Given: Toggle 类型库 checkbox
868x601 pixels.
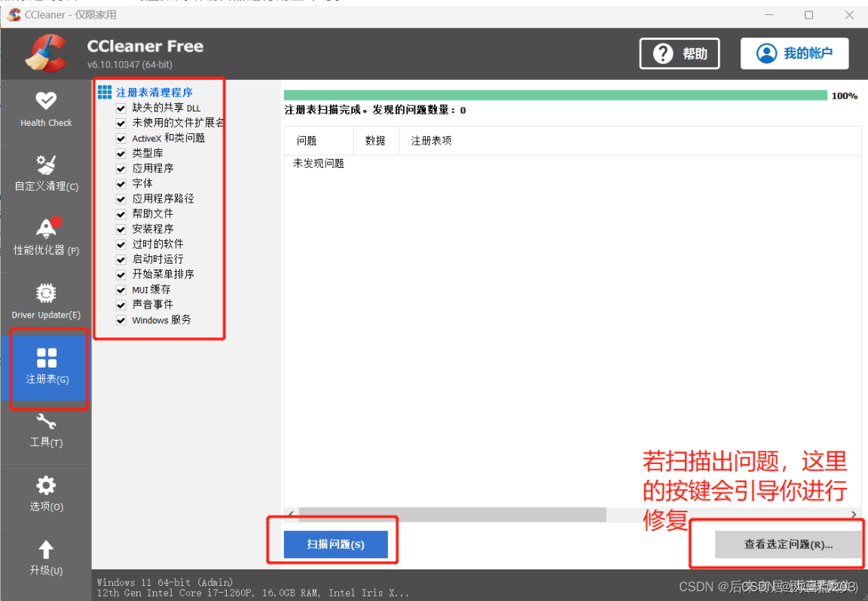Looking at the screenshot, I should click(121, 154).
